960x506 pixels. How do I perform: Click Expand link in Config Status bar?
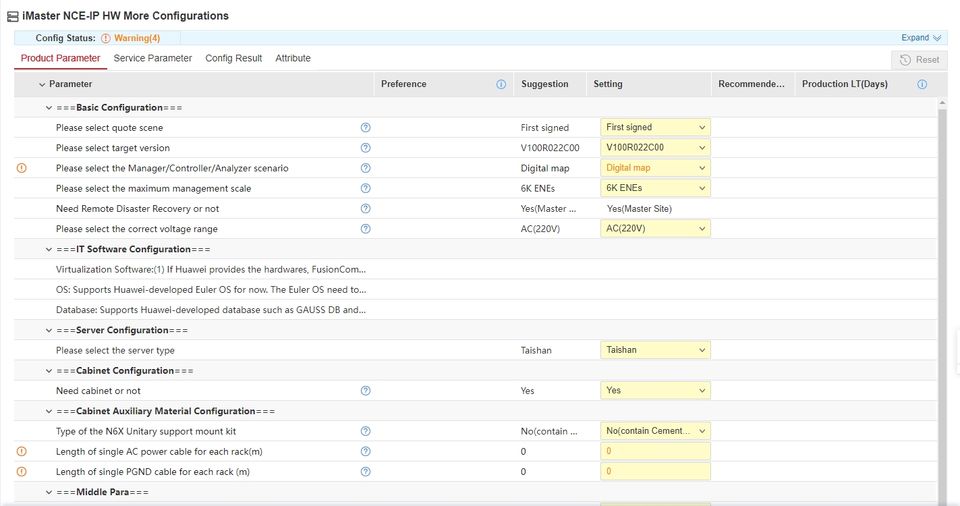920,38
